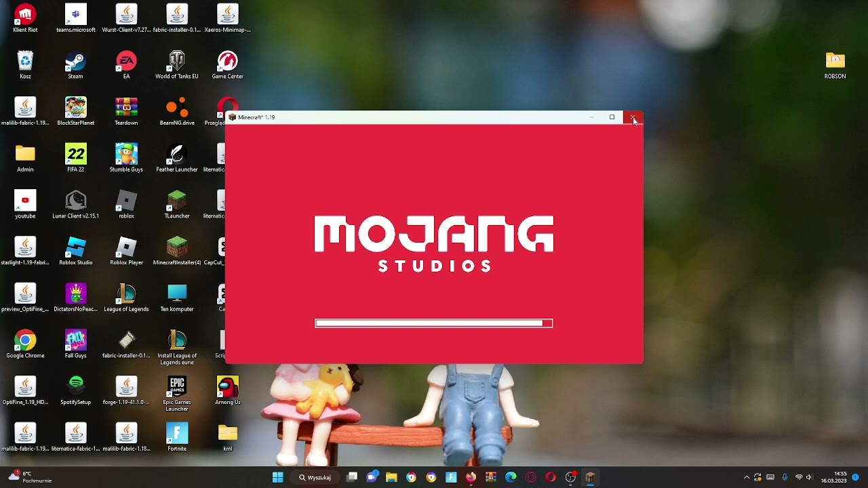Viewport: 868px width, 488px height.
Task: Open the Klient Riot desktop shortcut
Action: click(x=25, y=18)
